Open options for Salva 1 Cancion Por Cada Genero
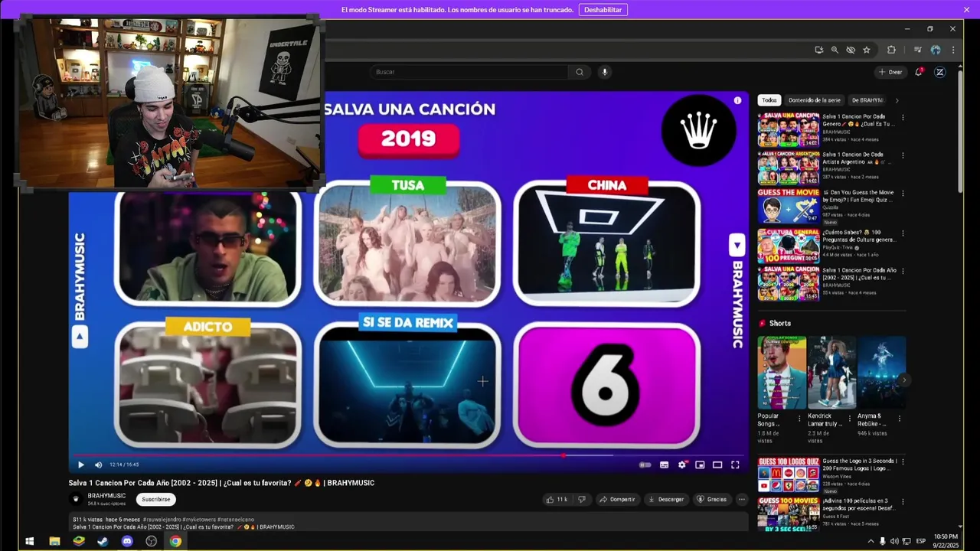Viewport: 980px width, 551px height. pos(903,118)
